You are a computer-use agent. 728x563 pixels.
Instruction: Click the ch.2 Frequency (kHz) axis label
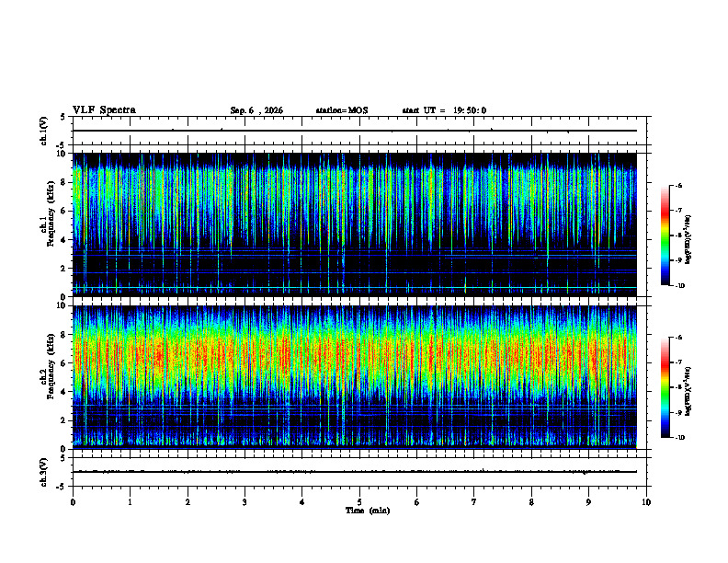48,374
